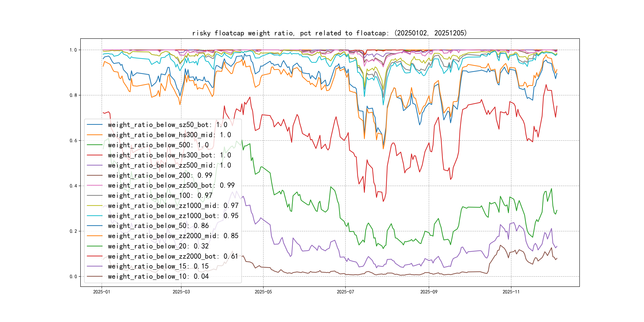Click legend entry weight_ratio_below_zz2000_bot: 0.61
Image resolution: width=644 pixels, height=322 pixels.
(173, 256)
